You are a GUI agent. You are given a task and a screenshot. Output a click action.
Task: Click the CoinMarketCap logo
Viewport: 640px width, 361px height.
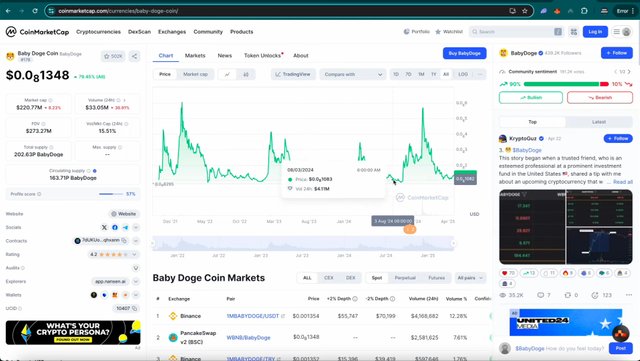tap(37, 32)
